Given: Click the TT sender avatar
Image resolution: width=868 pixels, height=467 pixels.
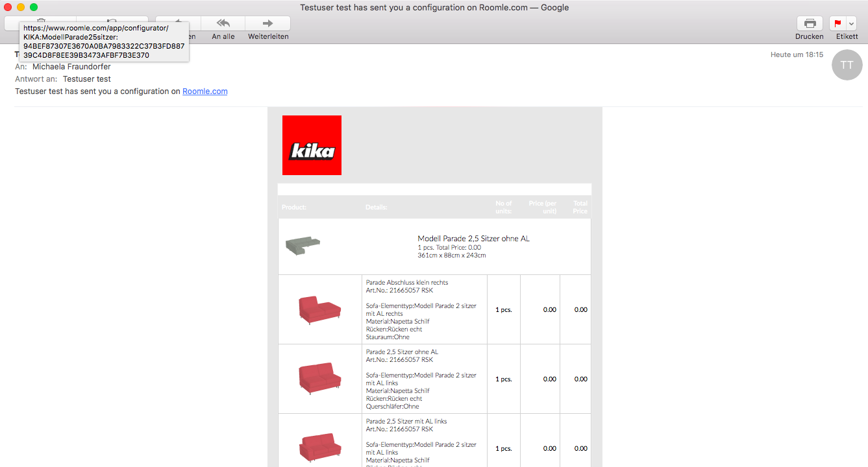Looking at the screenshot, I should 847,65.
